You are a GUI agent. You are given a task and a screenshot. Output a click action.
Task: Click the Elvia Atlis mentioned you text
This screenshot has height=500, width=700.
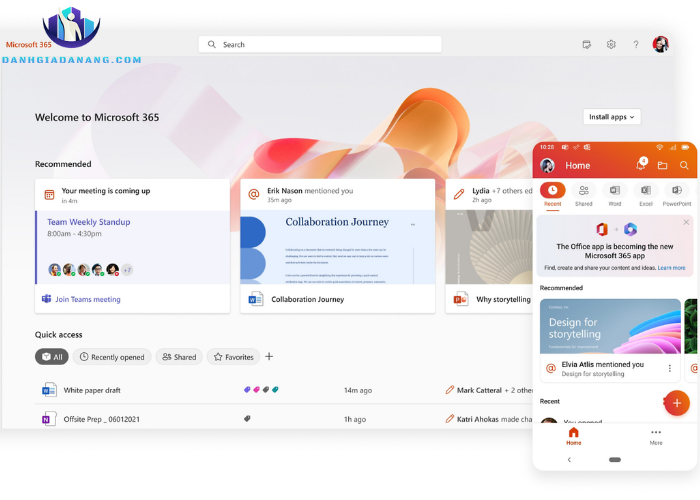click(x=603, y=364)
